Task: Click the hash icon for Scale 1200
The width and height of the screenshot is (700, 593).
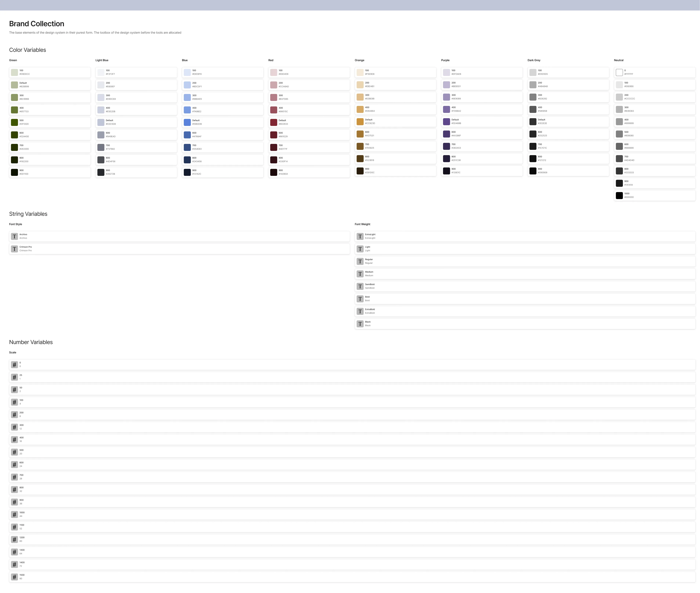Action: pyautogui.click(x=15, y=540)
